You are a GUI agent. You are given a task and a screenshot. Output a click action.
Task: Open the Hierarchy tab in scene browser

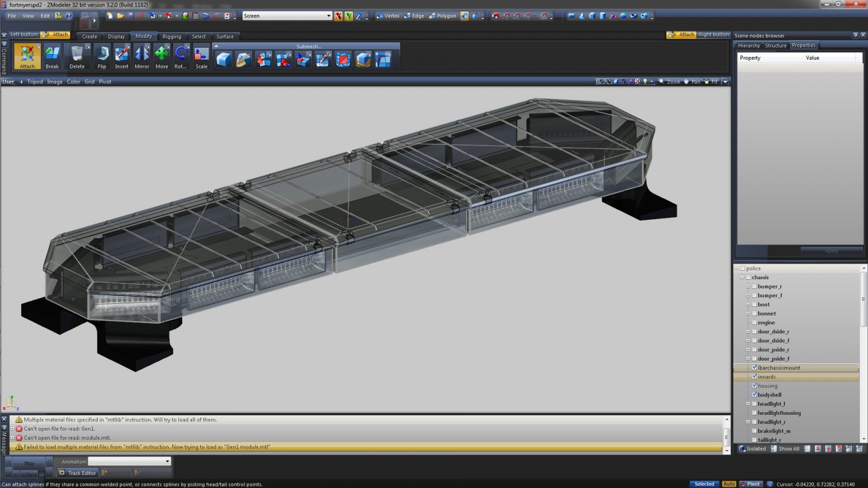click(749, 46)
